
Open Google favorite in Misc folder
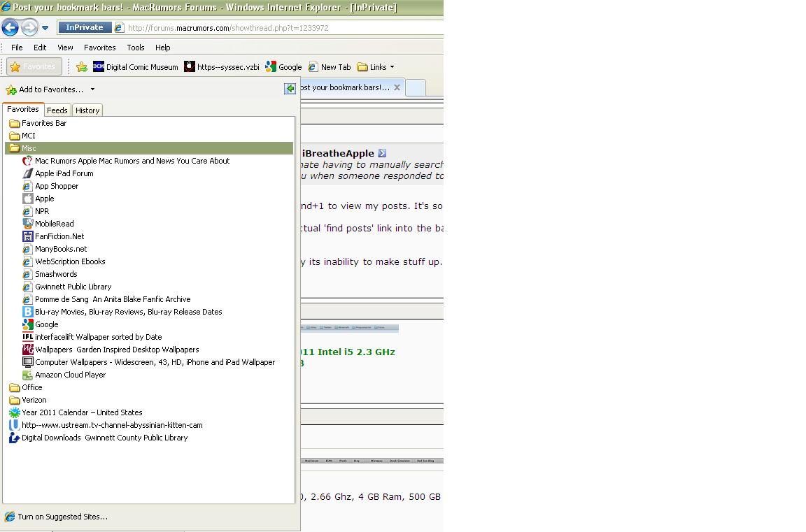click(x=41, y=324)
